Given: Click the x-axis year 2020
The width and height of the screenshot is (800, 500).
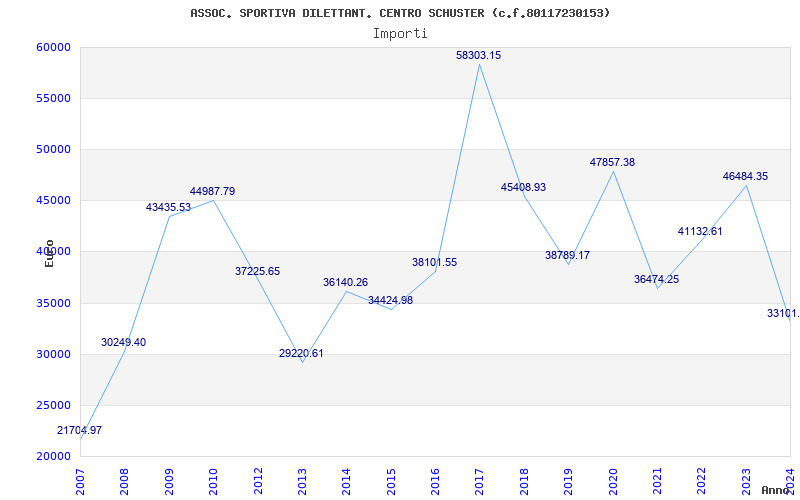Looking at the screenshot, I should [x=613, y=481].
